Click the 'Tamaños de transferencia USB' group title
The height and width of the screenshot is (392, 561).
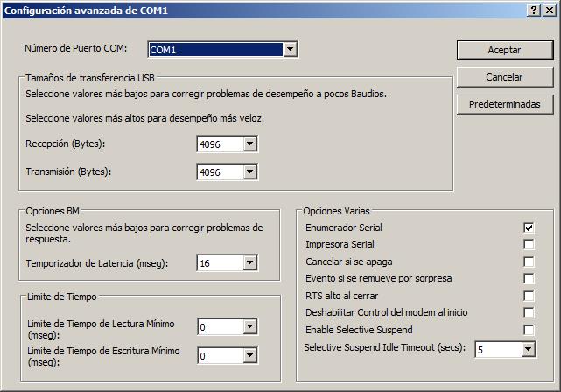click(90, 78)
